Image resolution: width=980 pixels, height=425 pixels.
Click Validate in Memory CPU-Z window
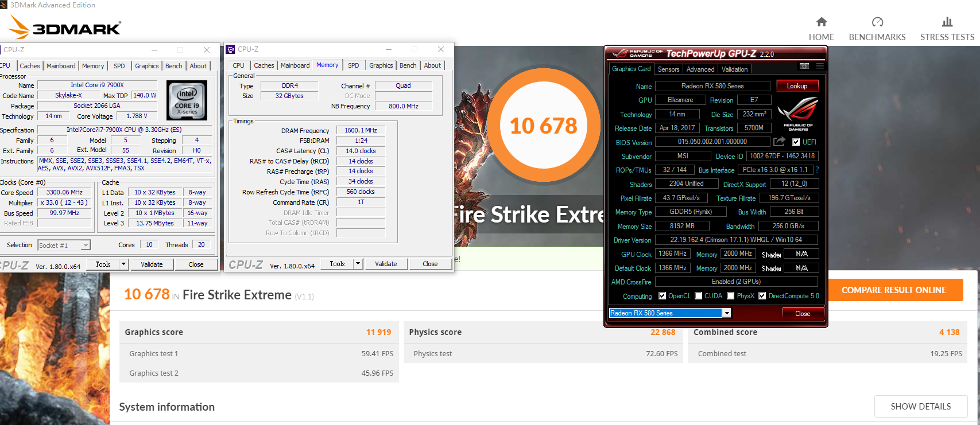tap(386, 264)
